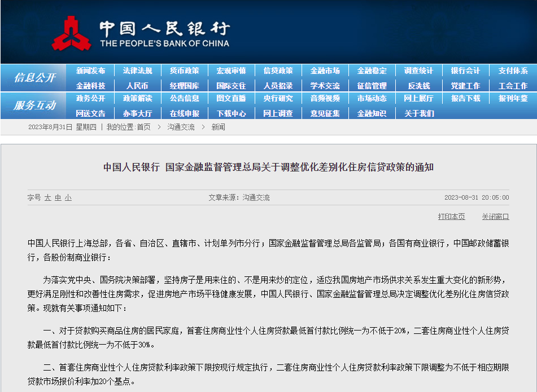The width and height of the screenshot is (537, 392).
Task: Click 信息公开 section header
Action: (35, 78)
